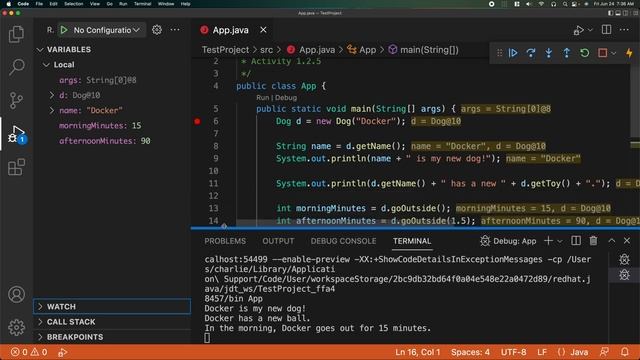640x360 pixels.
Task: Expand the CALL STACK section
Action: (x=112, y=322)
